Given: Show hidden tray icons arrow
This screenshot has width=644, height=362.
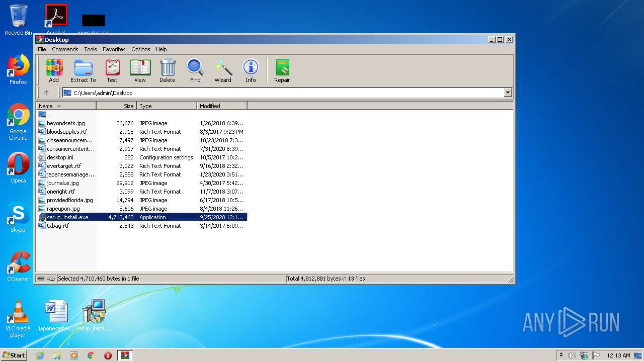Looking at the screenshot, I should [561, 355].
